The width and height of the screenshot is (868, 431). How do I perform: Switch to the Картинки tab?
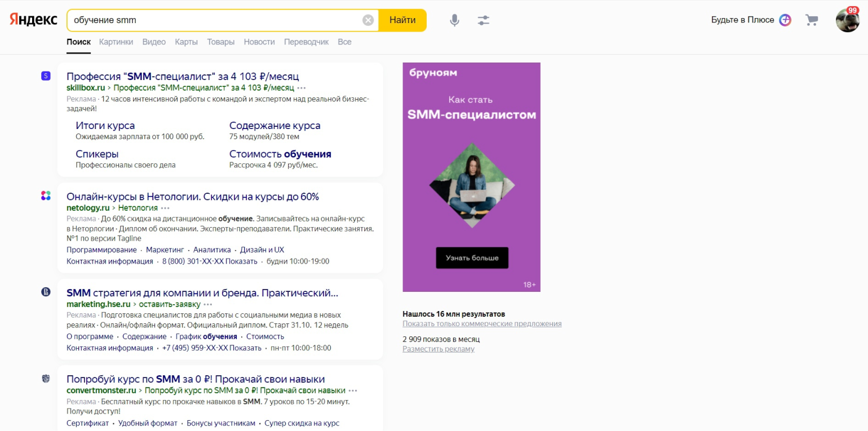point(116,42)
